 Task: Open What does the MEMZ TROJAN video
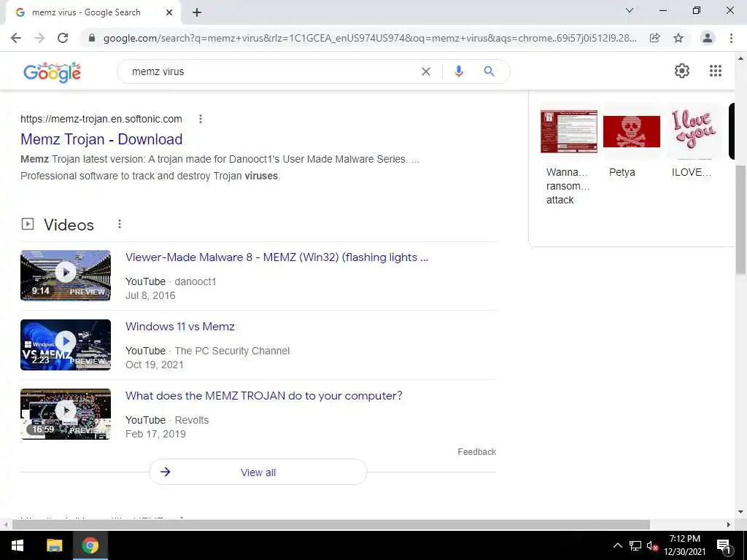click(x=264, y=396)
